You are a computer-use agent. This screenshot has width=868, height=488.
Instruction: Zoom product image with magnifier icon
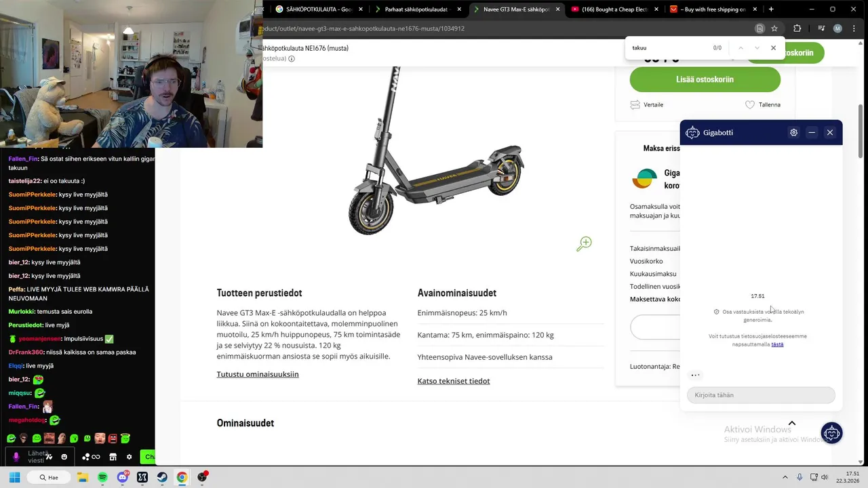(x=584, y=244)
